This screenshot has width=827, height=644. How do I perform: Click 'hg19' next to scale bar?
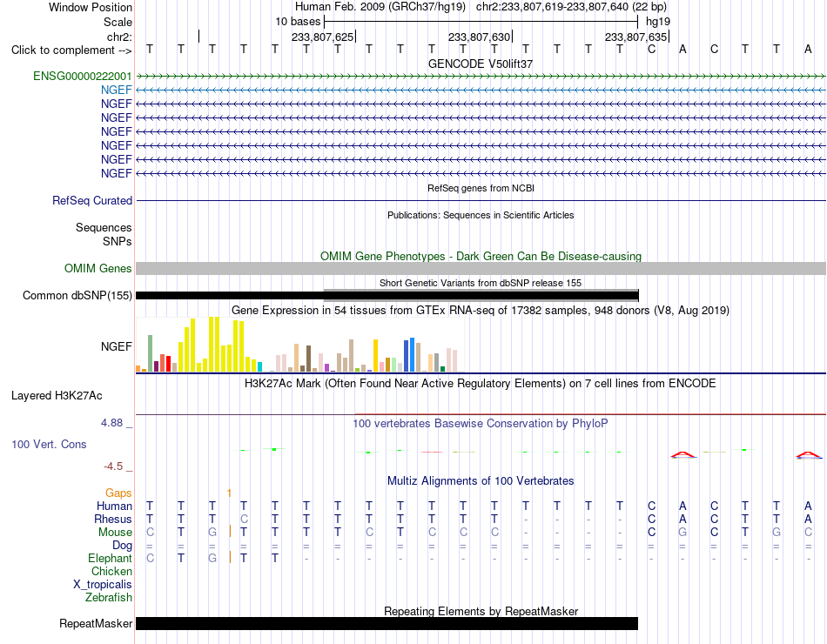658,22
